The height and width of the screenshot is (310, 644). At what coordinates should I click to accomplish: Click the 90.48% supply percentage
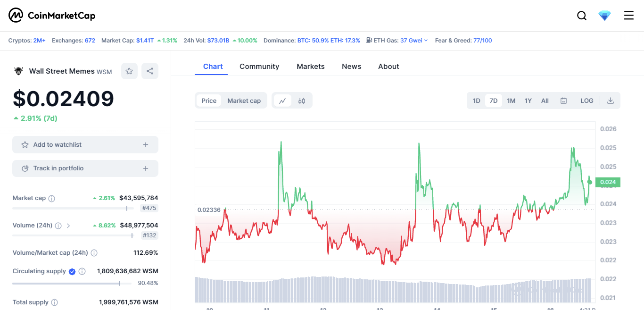(x=148, y=283)
